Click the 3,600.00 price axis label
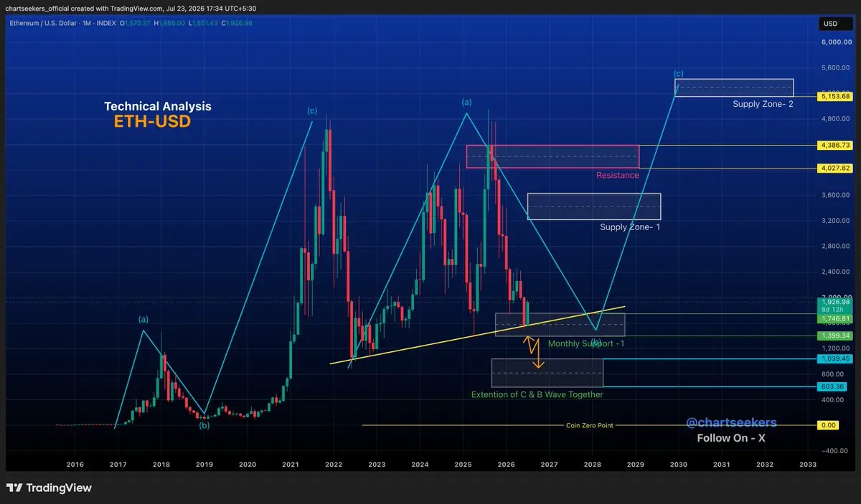This screenshot has width=861, height=504. coord(836,195)
